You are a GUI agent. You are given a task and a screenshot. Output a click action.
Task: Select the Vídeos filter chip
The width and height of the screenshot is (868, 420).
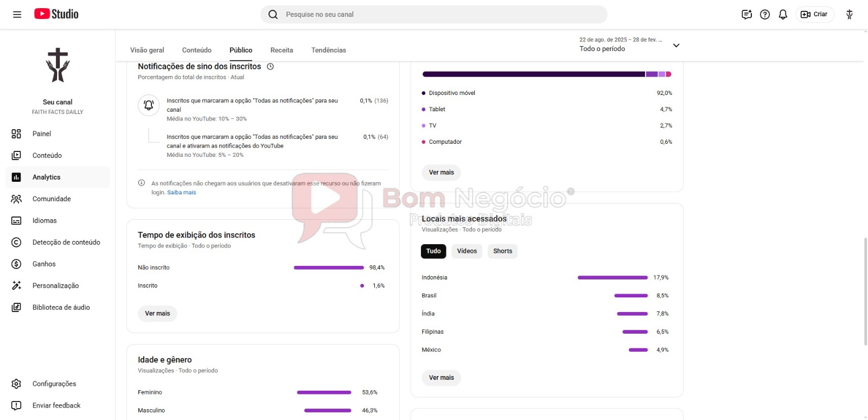coord(467,251)
